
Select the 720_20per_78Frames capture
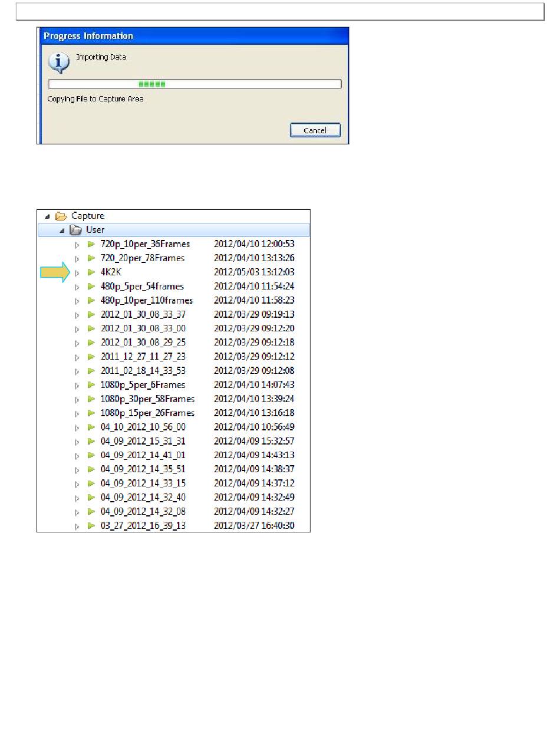142,258
